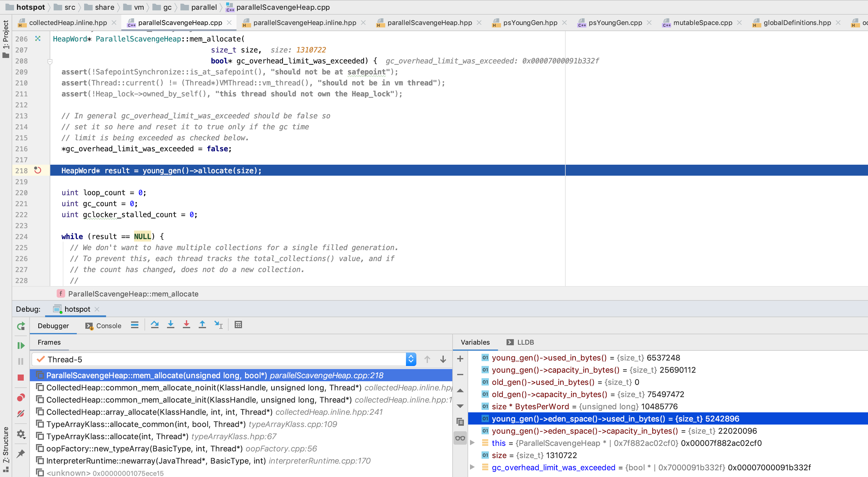Select CollectedHeap::array_allocate stack frame

click(x=159, y=412)
